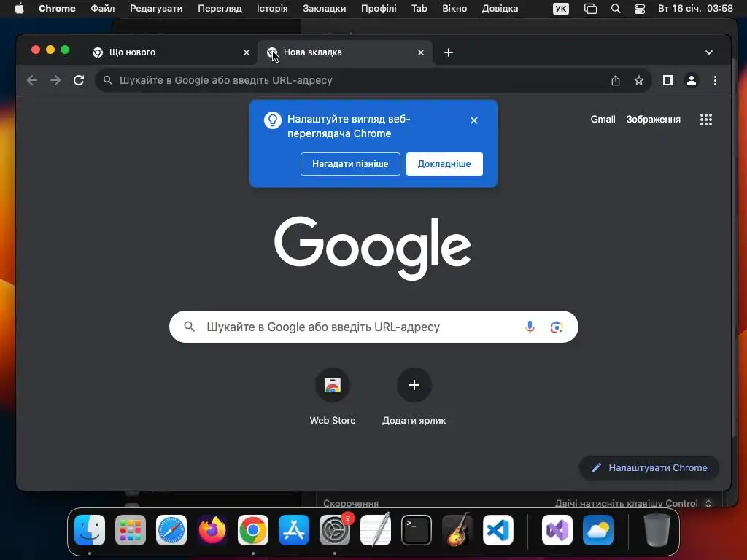
Task: Open the Gmail link
Action: click(603, 120)
